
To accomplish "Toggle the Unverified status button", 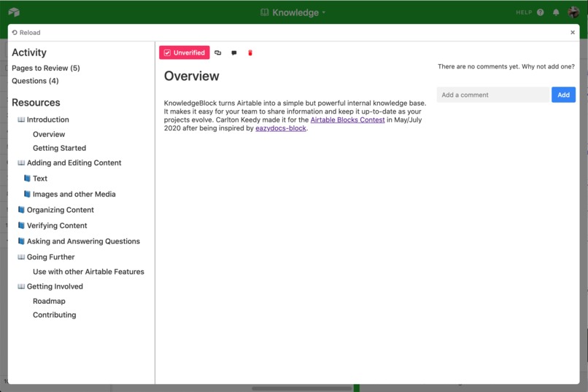I will (x=184, y=52).
